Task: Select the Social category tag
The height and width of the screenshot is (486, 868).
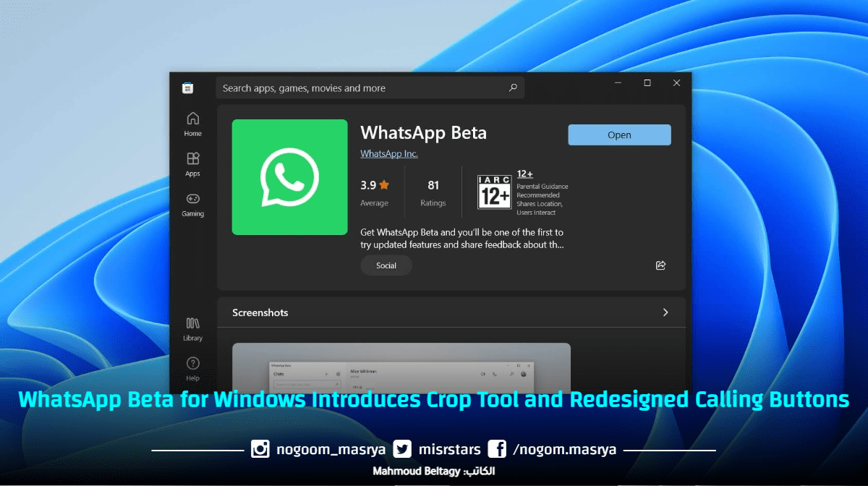Action: tap(386, 265)
